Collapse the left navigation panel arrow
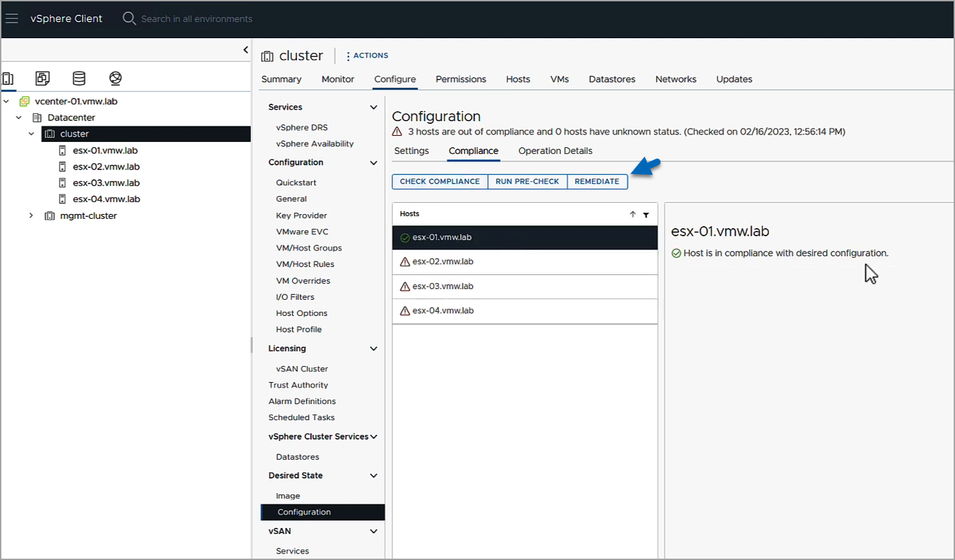 point(245,50)
